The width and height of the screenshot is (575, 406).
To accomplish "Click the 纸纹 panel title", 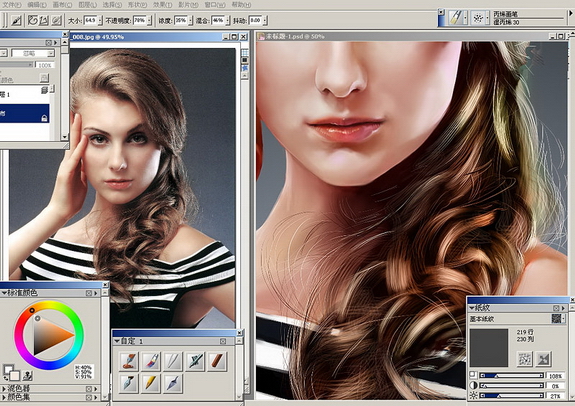I will (x=482, y=308).
